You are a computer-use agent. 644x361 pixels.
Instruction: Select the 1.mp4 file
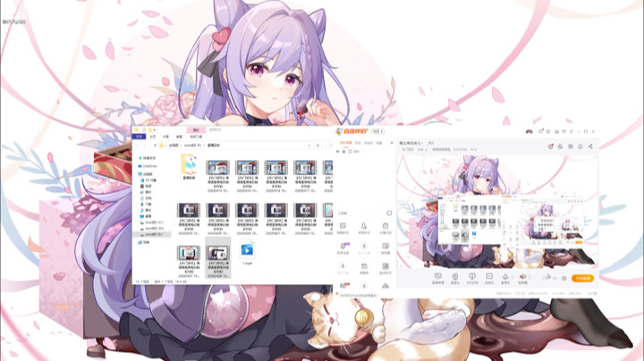point(247,253)
